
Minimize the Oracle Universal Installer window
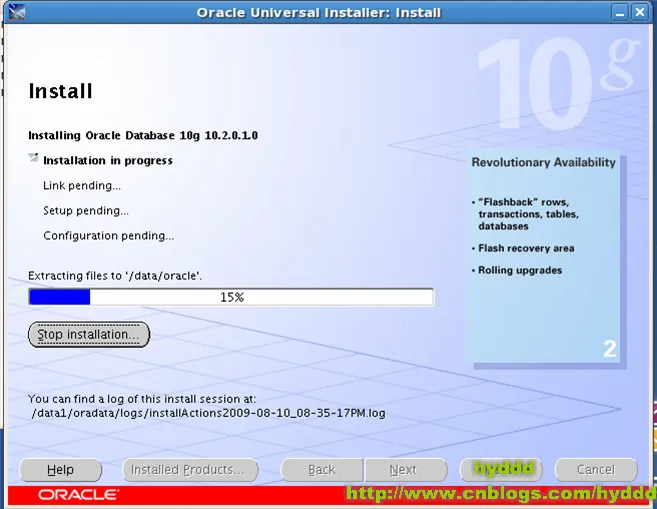click(620, 12)
